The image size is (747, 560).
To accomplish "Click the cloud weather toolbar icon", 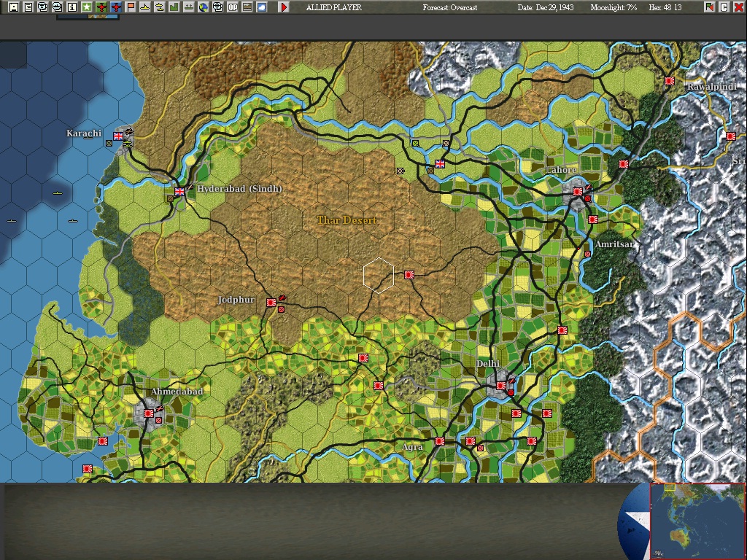I will click(262, 7).
